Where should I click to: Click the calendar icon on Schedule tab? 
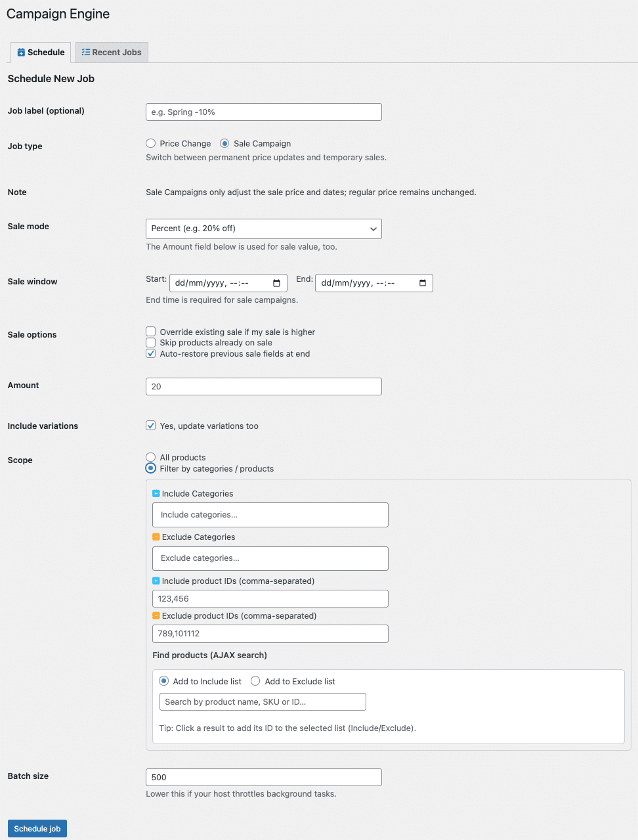point(21,53)
